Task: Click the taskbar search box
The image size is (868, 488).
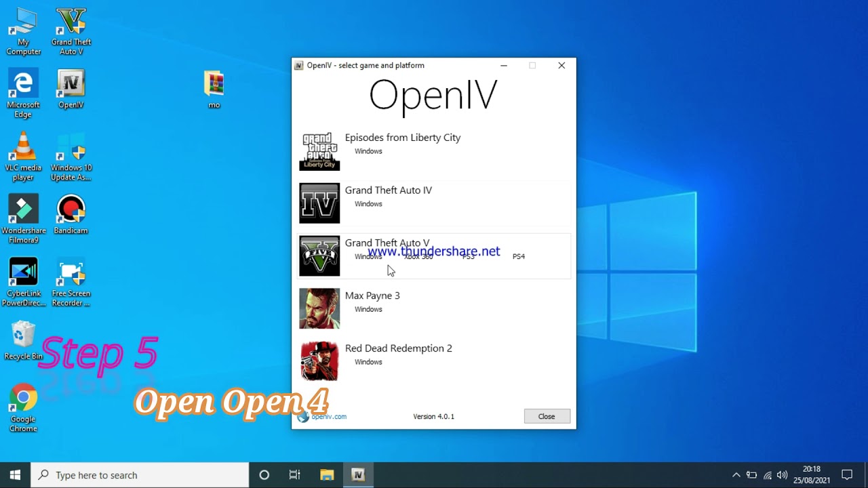Action: 140,475
